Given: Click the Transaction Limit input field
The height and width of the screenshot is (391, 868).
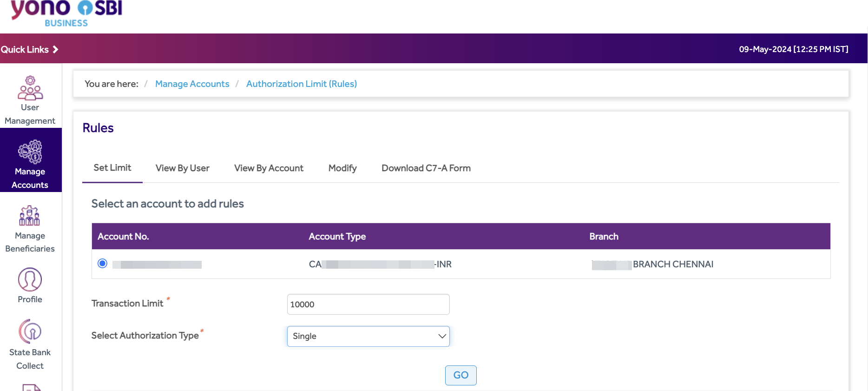Looking at the screenshot, I should pyautogui.click(x=368, y=305).
